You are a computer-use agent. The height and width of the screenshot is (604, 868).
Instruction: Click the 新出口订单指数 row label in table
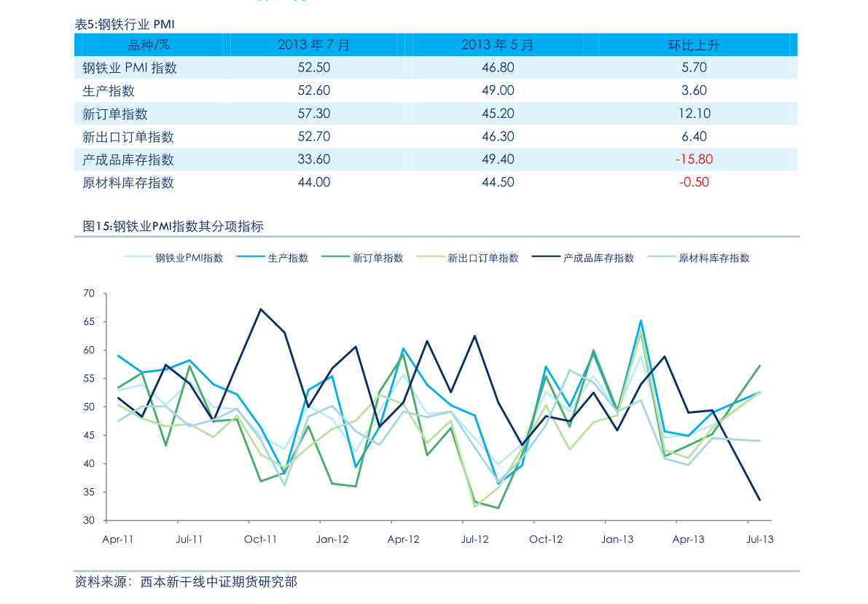[x=128, y=137]
